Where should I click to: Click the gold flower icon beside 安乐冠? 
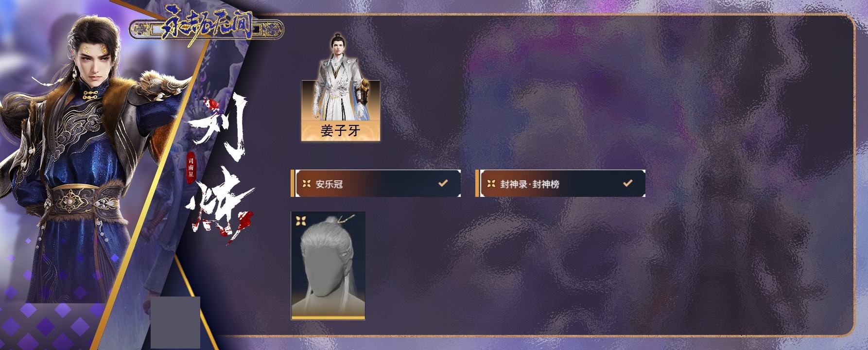[x=307, y=184]
